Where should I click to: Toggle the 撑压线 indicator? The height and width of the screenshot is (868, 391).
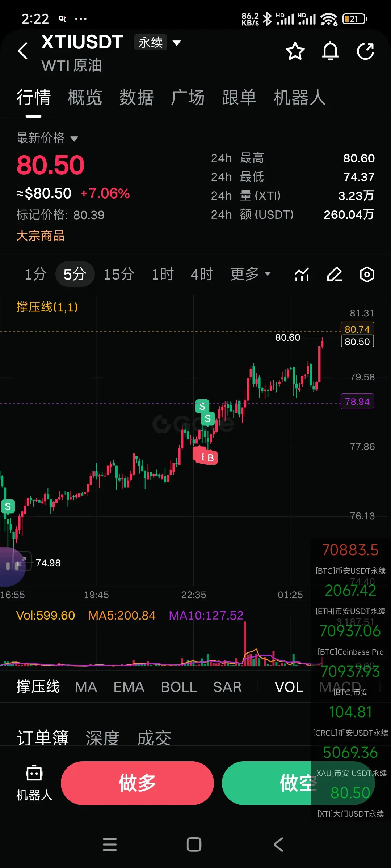pos(38,687)
